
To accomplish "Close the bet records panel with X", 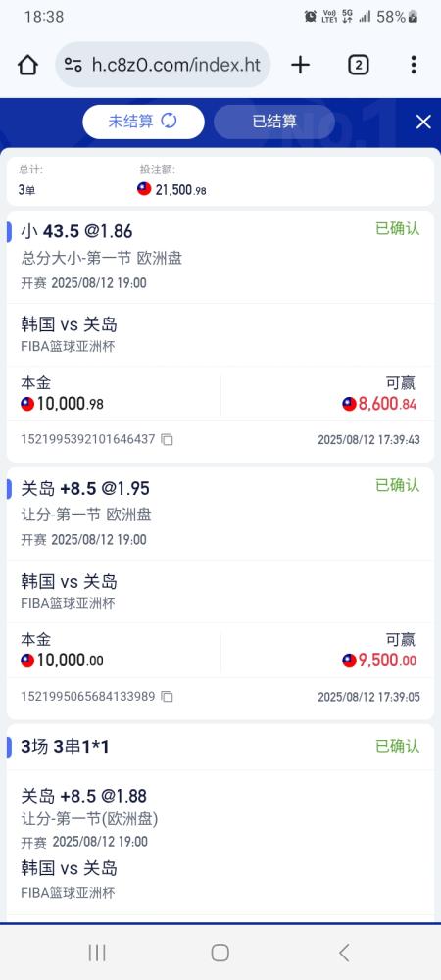I will click(423, 122).
